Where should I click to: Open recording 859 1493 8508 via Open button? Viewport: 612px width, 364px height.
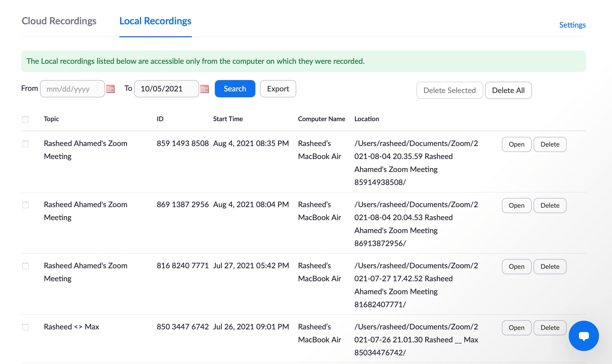pyautogui.click(x=517, y=144)
